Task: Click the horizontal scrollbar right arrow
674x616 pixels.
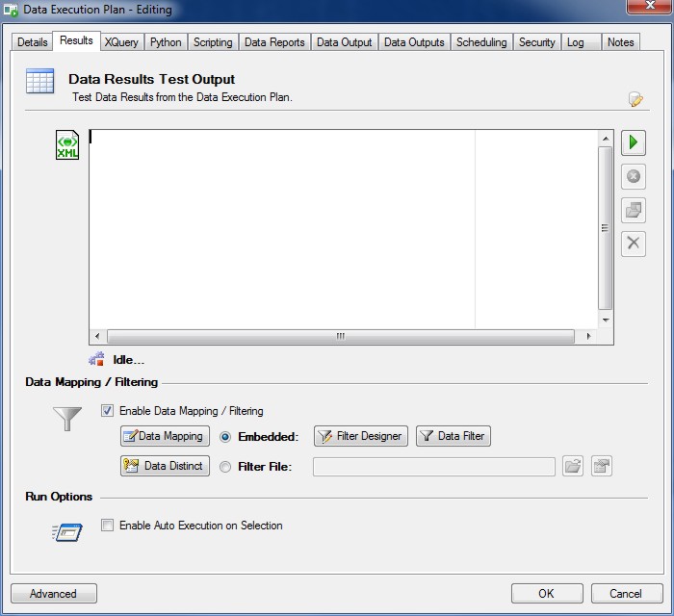Action: [x=588, y=337]
